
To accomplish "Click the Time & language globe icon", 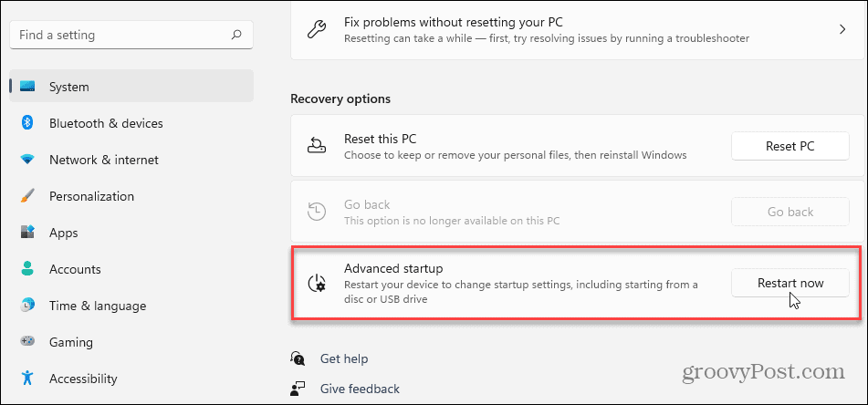I will 27,306.
